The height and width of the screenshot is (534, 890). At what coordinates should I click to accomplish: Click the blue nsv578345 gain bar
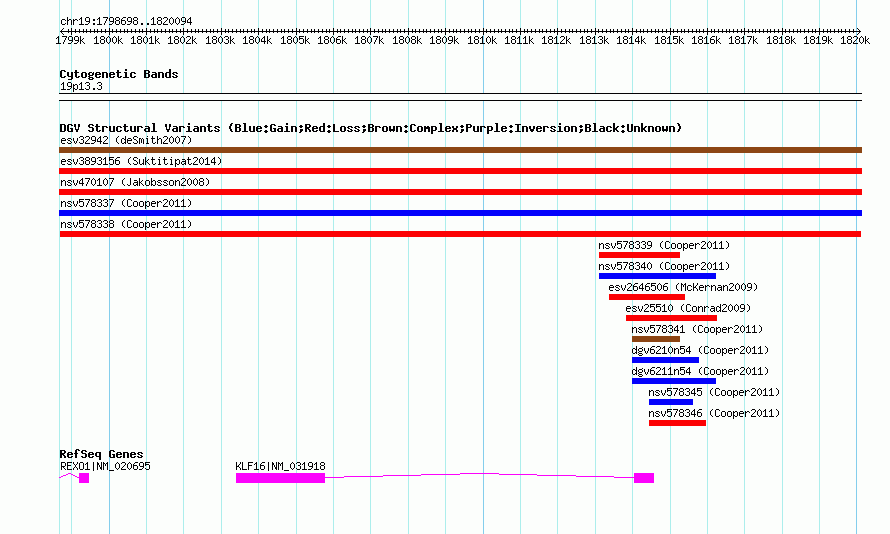tap(671, 402)
